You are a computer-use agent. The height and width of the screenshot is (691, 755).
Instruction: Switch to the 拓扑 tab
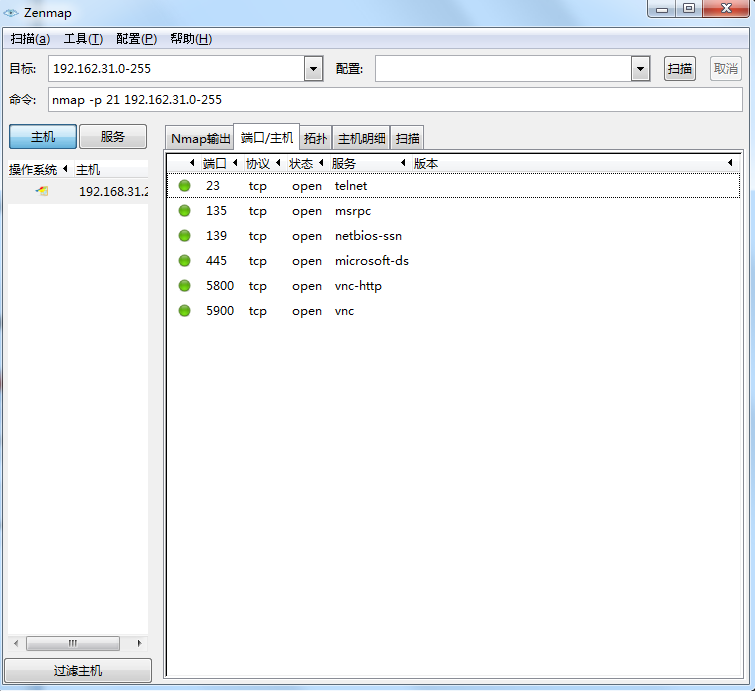click(315, 139)
